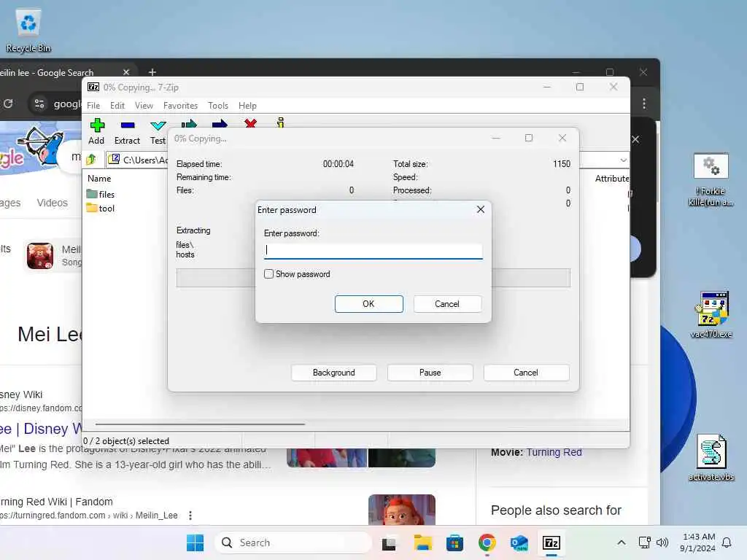This screenshot has width=747, height=560.
Task: Open the Tools menu in 7-Zip
Action: (218, 105)
